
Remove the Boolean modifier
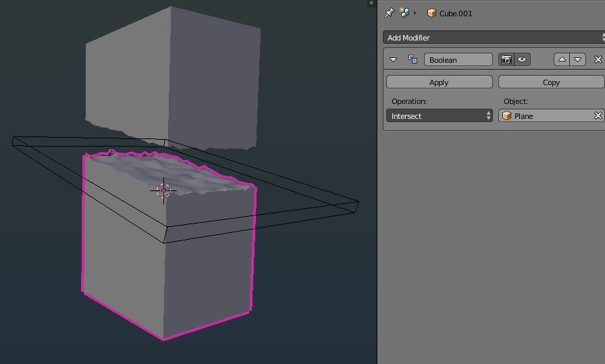coord(598,59)
